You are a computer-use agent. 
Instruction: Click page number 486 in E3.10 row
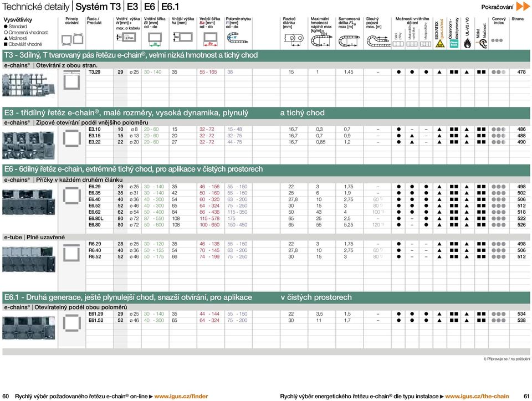(521, 129)
